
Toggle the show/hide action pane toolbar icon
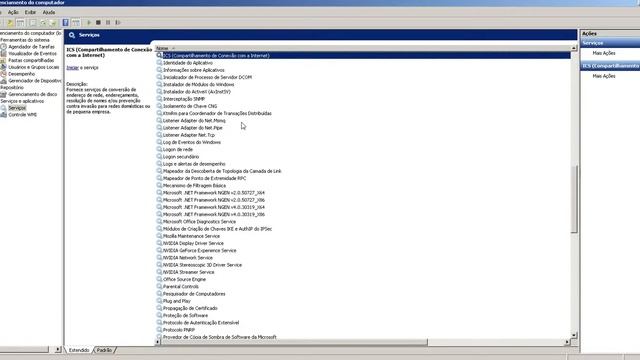pyautogui.click(x=76, y=22)
